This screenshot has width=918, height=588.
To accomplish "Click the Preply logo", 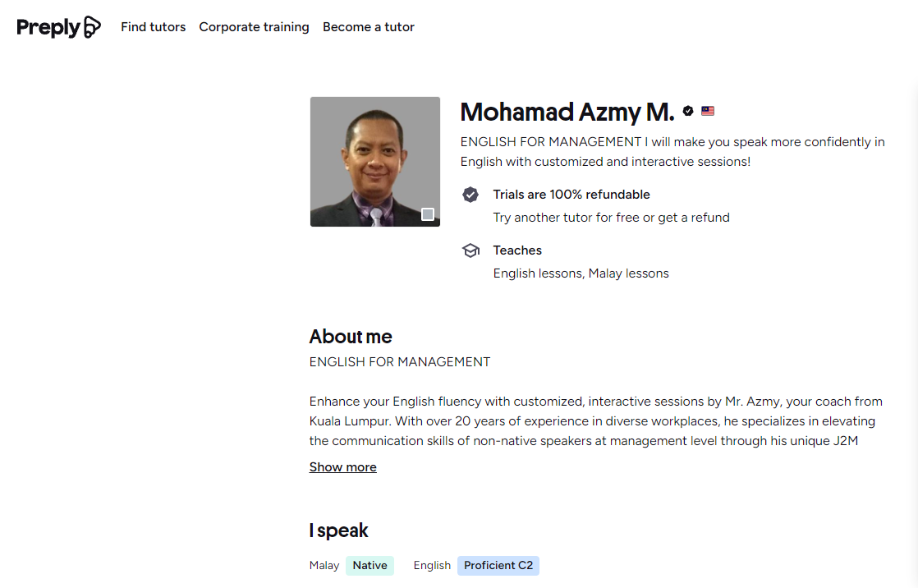I will pyautogui.click(x=58, y=27).
